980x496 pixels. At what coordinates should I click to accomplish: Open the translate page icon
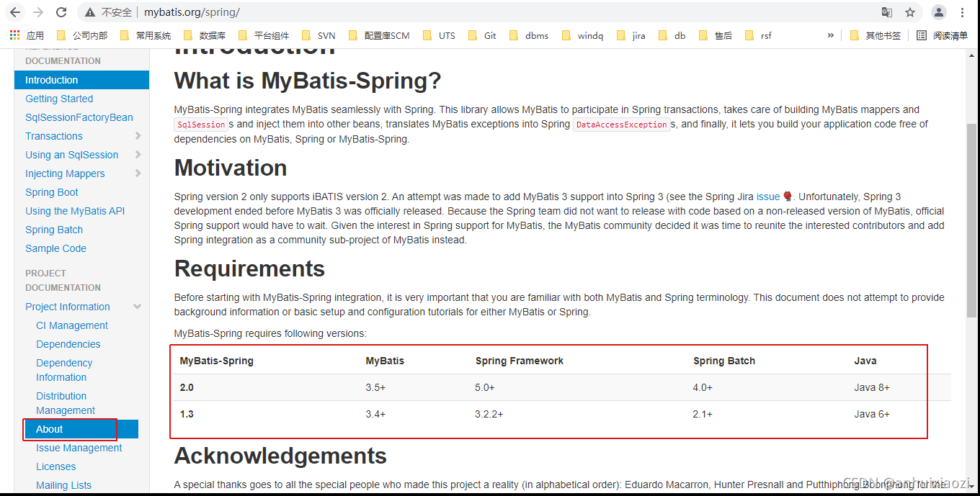887,12
